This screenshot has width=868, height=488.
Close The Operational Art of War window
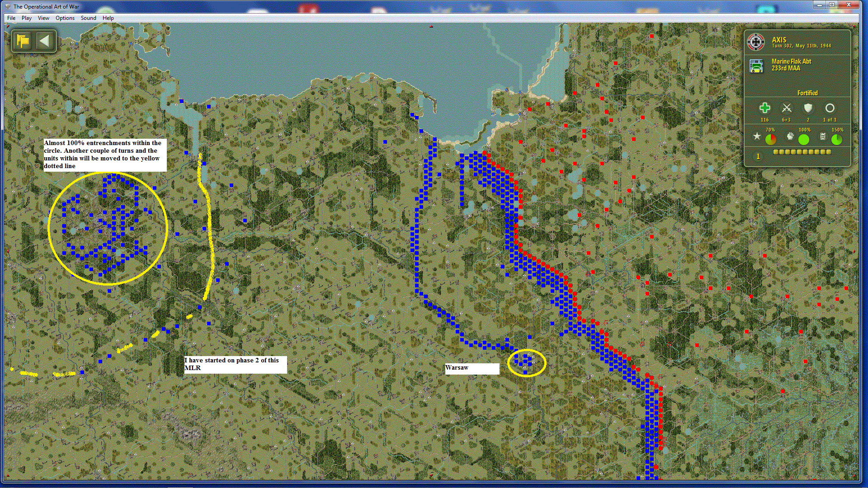pyautogui.click(x=849, y=5)
